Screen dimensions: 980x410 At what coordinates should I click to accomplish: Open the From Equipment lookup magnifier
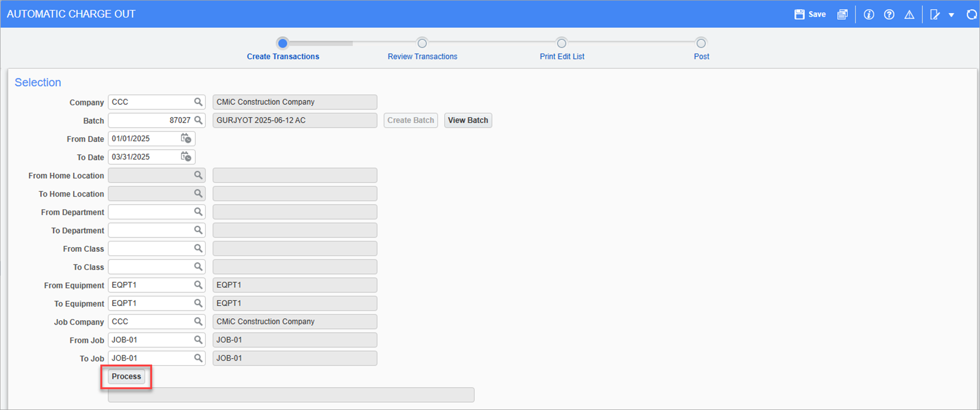(198, 285)
